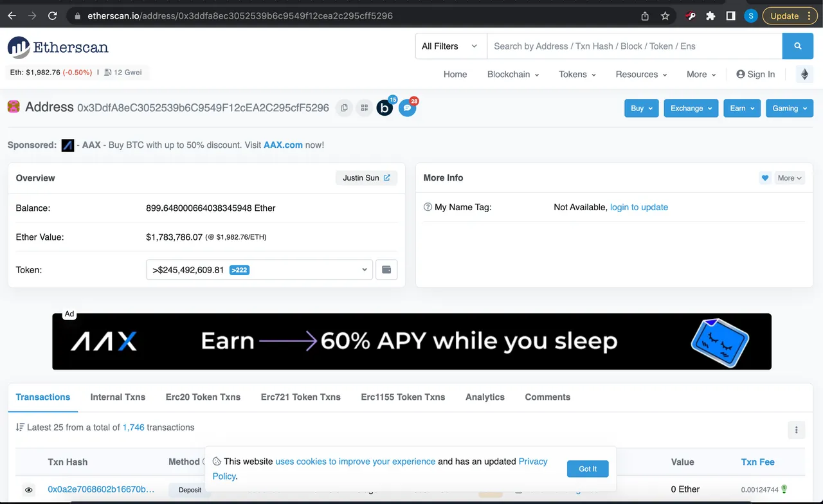Click the eye icon on first transaction row

pyautogui.click(x=29, y=490)
